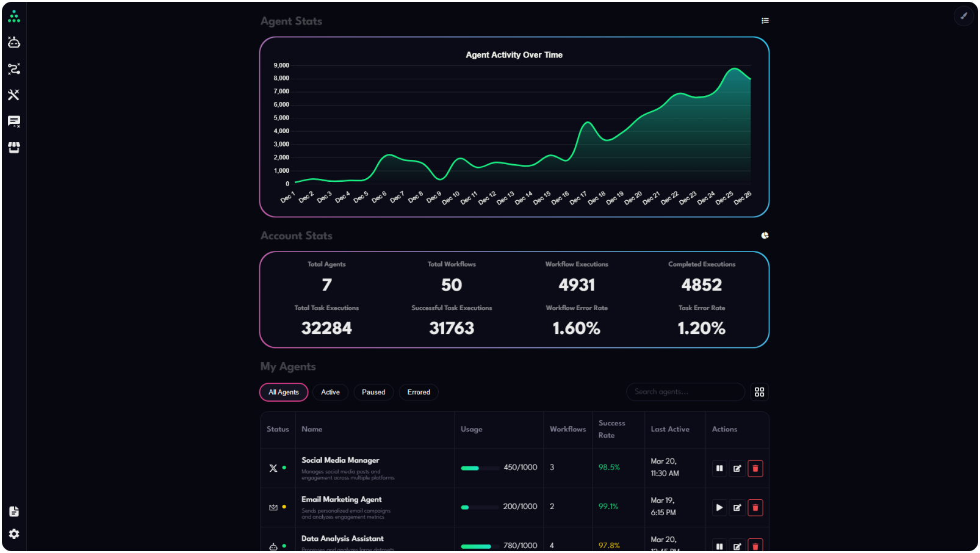Open the Data Analysis Assistant name

(x=342, y=538)
